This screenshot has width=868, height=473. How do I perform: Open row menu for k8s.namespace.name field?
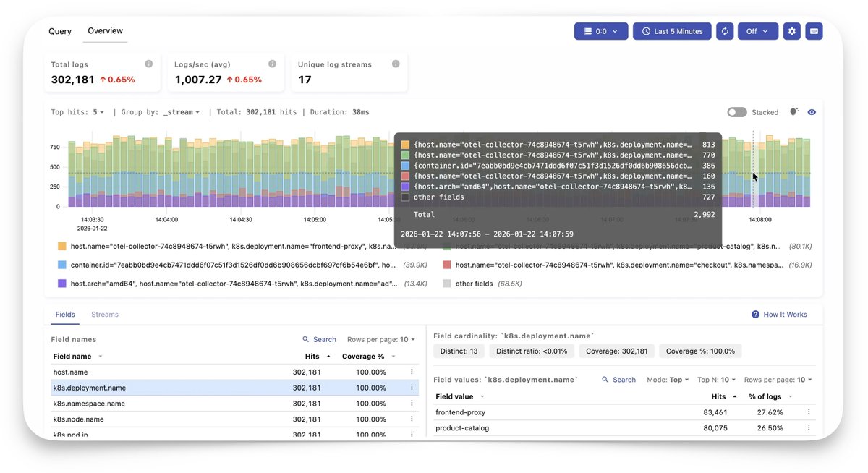412,404
